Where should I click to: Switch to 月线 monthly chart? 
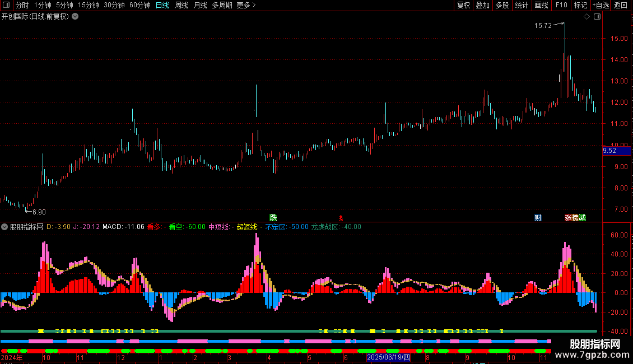(x=200, y=5)
